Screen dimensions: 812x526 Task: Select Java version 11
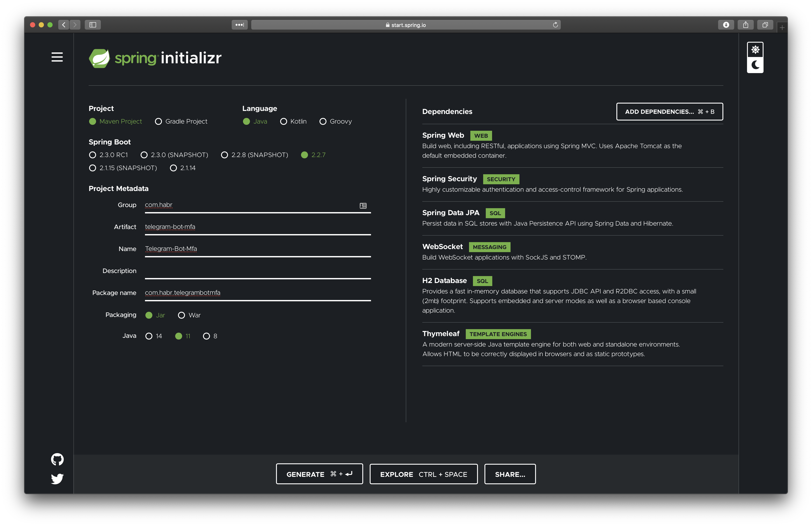[x=183, y=336]
